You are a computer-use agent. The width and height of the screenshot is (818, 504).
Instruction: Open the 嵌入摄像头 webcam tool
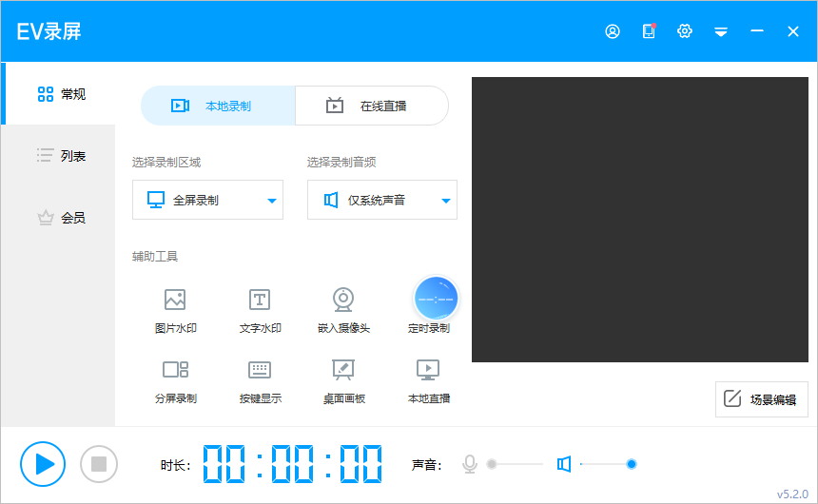[x=343, y=310]
